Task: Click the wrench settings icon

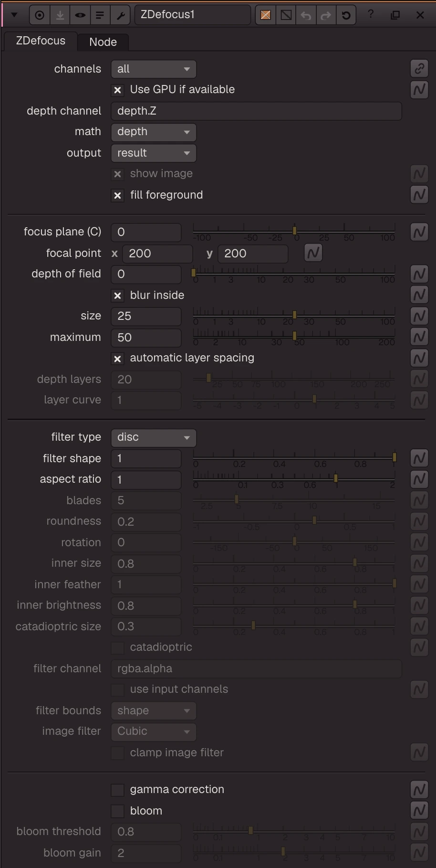Action: (x=120, y=15)
